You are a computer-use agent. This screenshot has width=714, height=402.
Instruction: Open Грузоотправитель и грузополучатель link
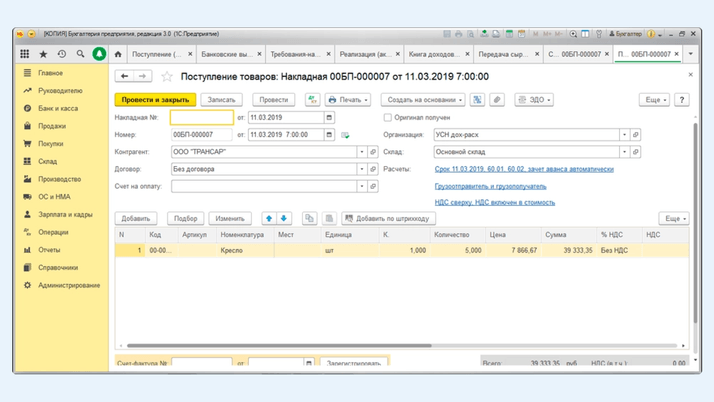pos(490,186)
